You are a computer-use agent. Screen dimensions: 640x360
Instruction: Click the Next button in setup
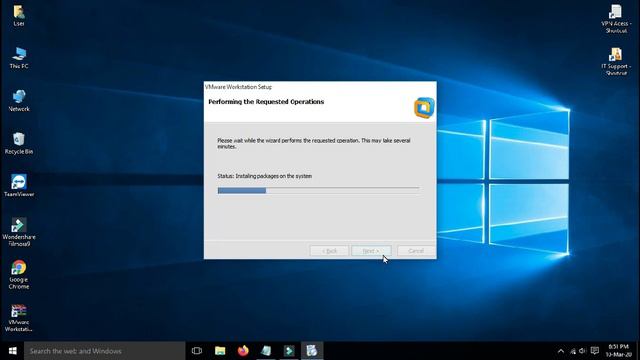click(x=371, y=251)
